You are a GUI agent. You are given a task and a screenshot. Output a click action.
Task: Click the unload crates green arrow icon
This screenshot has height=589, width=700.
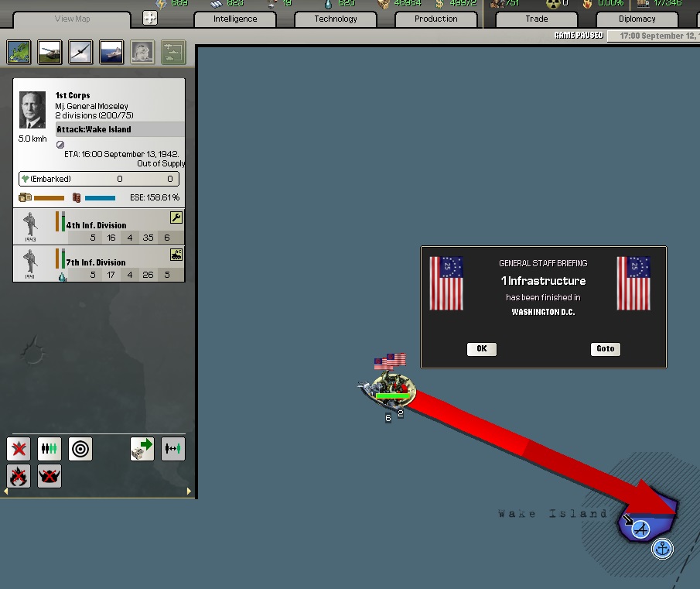(142, 449)
